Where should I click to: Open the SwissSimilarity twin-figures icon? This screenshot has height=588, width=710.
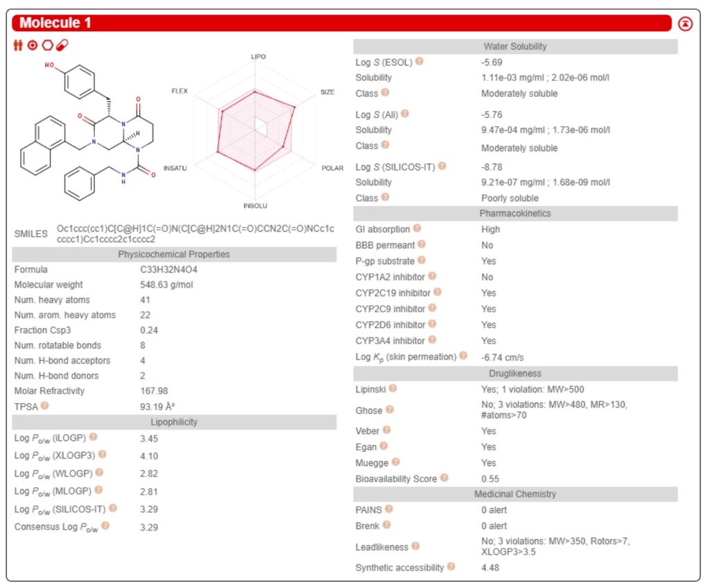(x=17, y=44)
